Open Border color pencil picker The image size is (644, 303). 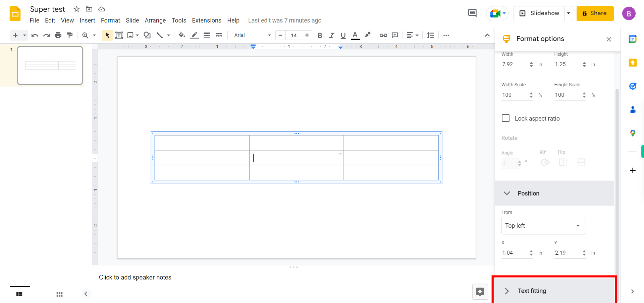[195, 35]
